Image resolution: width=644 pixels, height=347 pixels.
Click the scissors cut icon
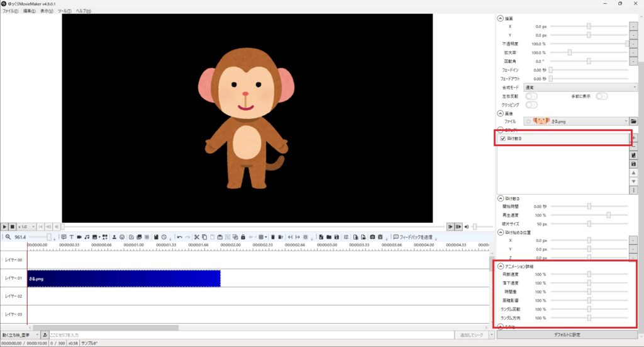coord(197,237)
